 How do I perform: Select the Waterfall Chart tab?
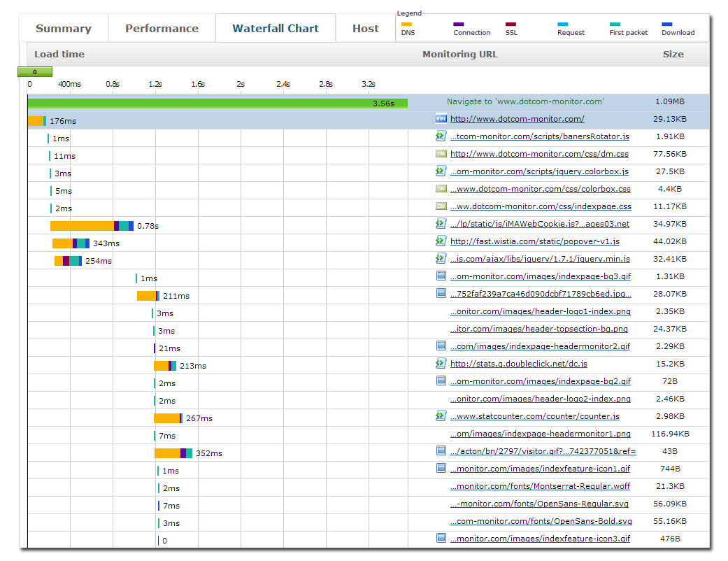point(276,28)
